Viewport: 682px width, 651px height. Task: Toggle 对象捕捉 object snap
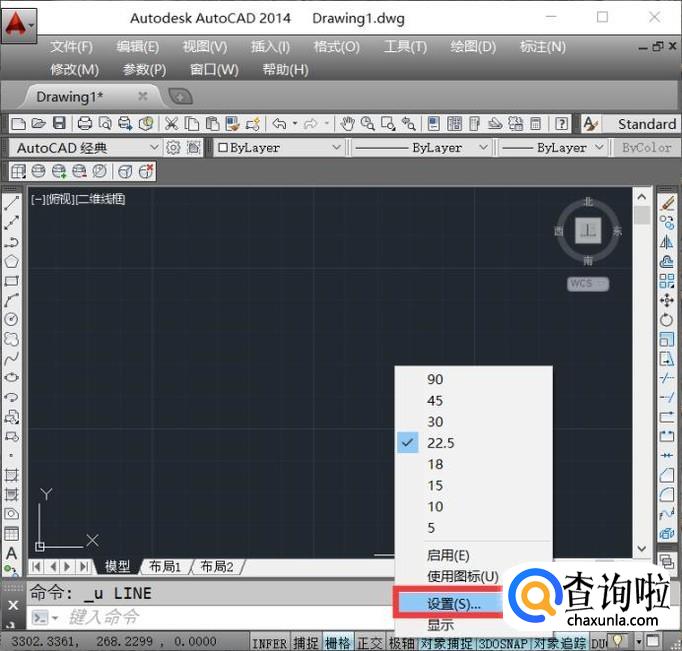447,643
